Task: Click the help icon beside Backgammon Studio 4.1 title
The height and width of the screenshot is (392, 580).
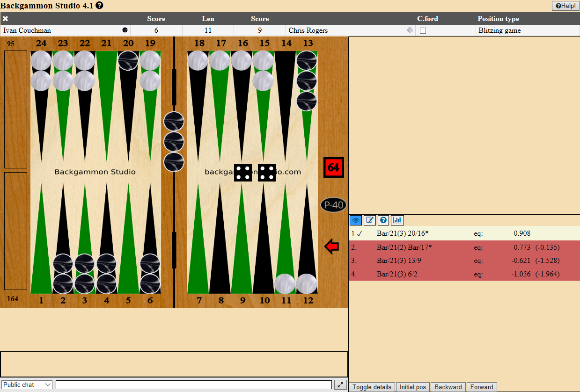Action: [99, 6]
